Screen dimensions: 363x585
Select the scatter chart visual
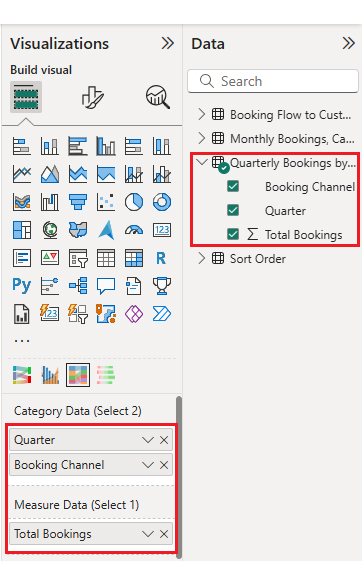click(x=106, y=202)
